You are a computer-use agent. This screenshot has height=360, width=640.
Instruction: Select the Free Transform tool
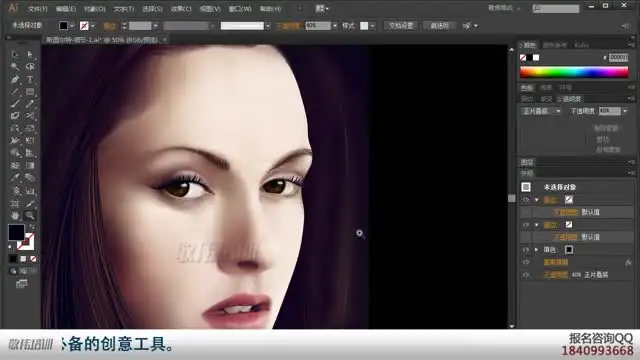(30, 141)
